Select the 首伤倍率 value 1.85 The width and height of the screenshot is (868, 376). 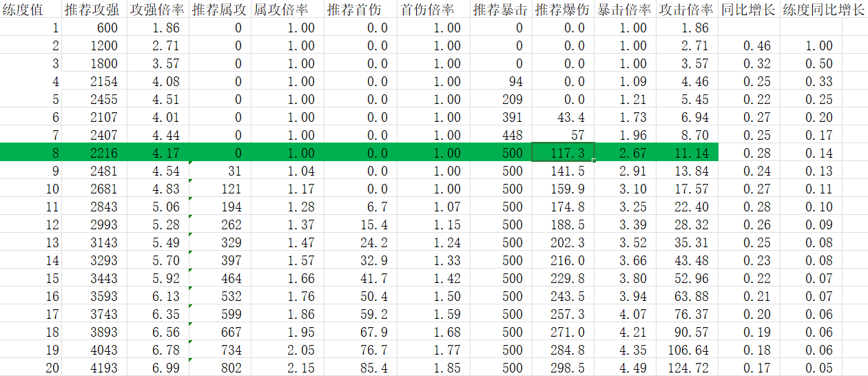[x=433, y=368]
